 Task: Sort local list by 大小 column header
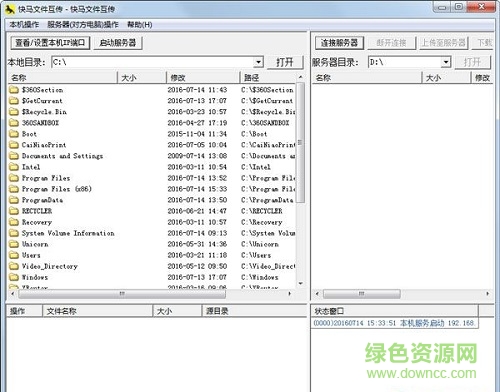click(x=142, y=78)
